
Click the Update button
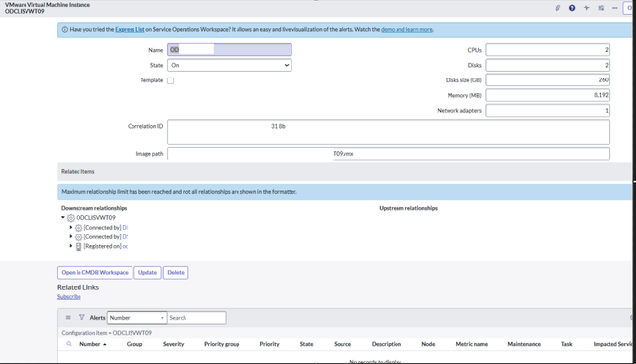(x=147, y=273)
